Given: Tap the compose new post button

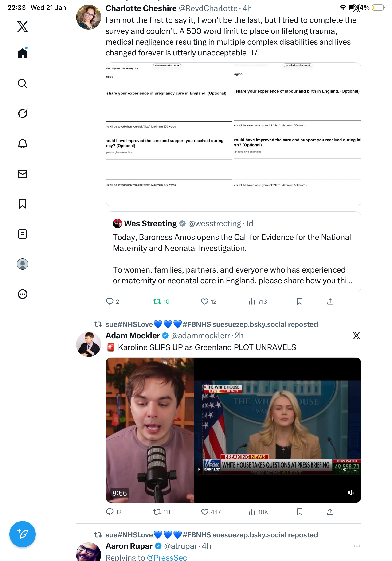Looking at the screenshot, I should pos(23,534).
